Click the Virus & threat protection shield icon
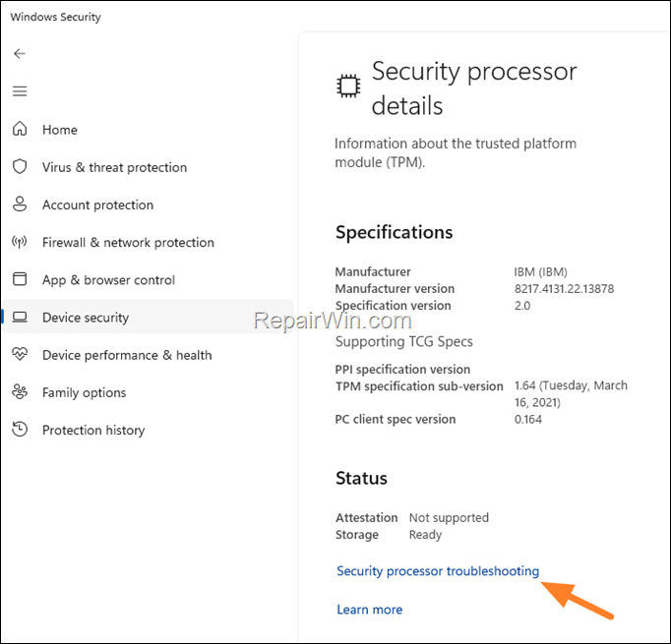This screenshot has width=671, height=644. pos(20,166)
